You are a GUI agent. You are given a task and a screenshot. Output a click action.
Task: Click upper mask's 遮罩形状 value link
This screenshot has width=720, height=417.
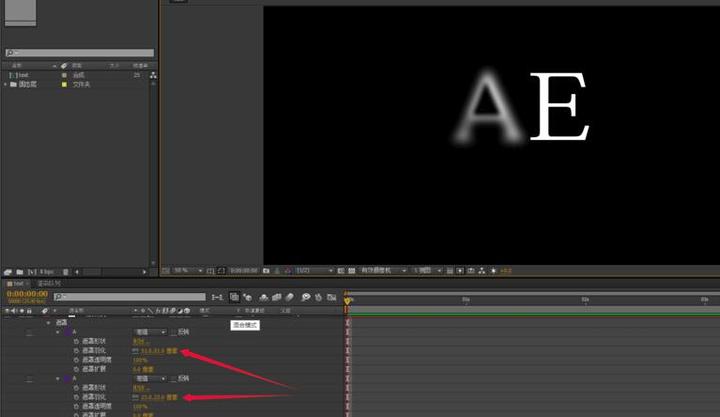(140, 342)
